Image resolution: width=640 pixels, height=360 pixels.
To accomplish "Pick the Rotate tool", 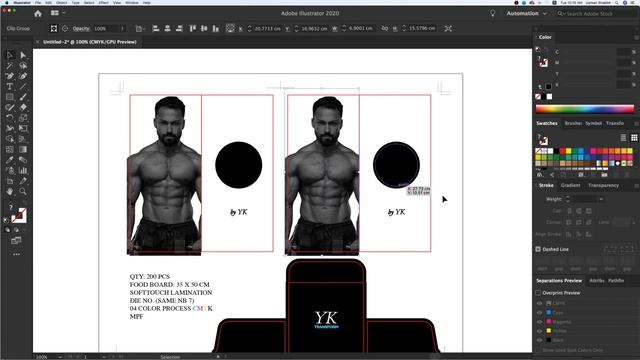I will click(10, 118).
